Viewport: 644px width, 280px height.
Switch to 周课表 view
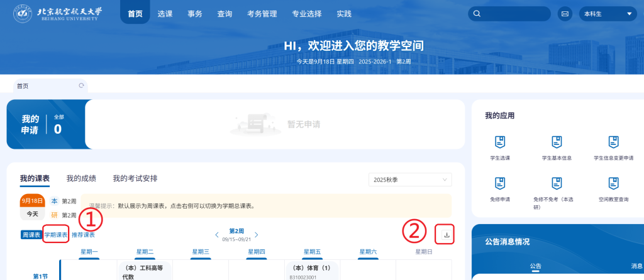pos(31,235)
